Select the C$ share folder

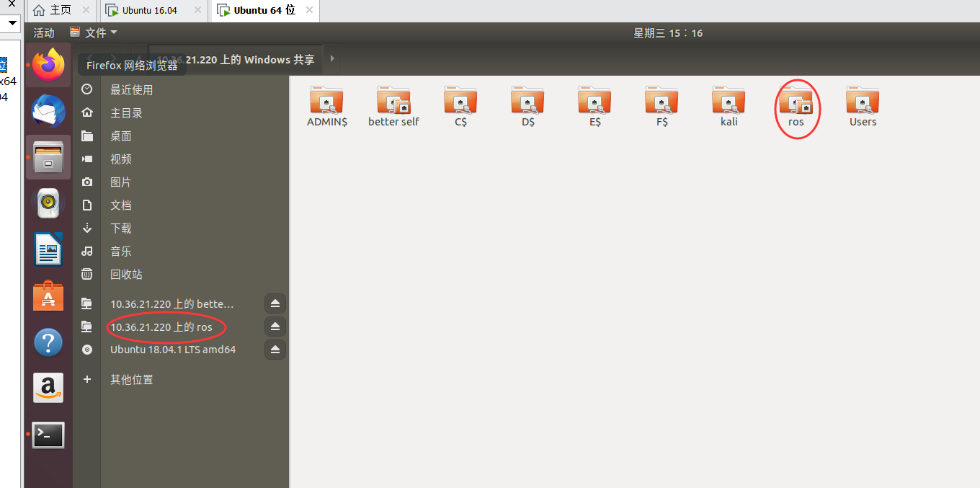tap(461, 107)
